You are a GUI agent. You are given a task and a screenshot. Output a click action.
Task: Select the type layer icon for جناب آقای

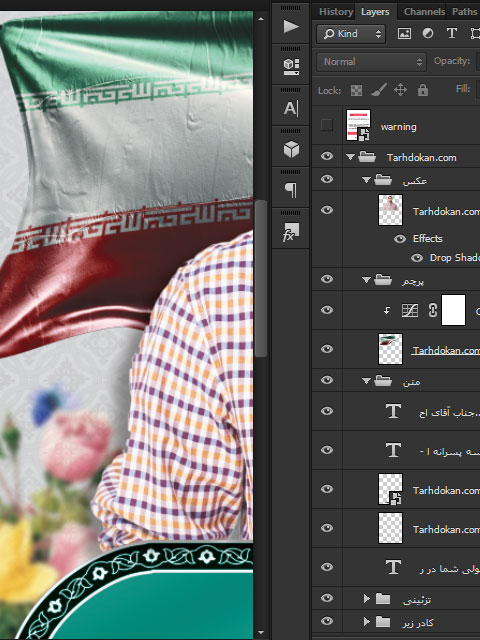point(393,411)
